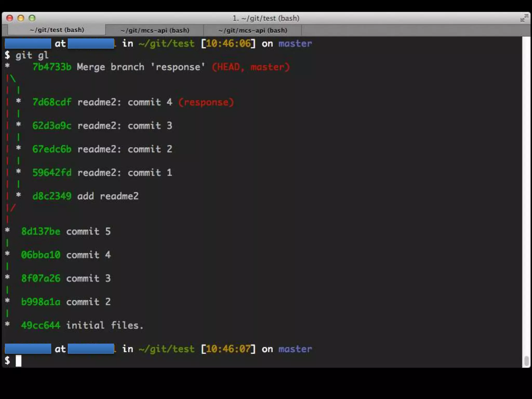Click the [10:46:06] timestamp in prompt

click(228, 43)
